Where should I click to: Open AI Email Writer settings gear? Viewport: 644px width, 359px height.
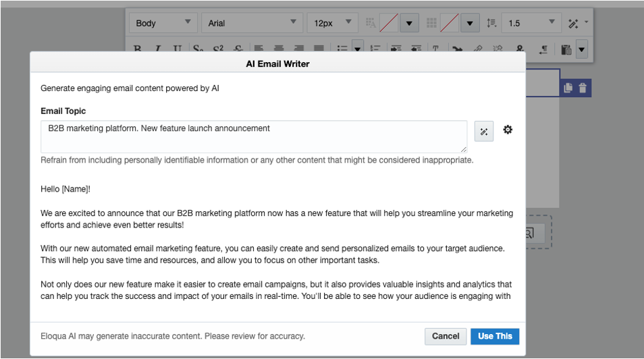pos(508,130)
